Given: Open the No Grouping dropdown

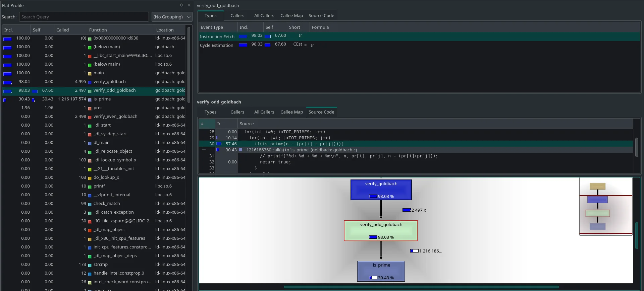Looking at the screenshot, I should (172, 17).
